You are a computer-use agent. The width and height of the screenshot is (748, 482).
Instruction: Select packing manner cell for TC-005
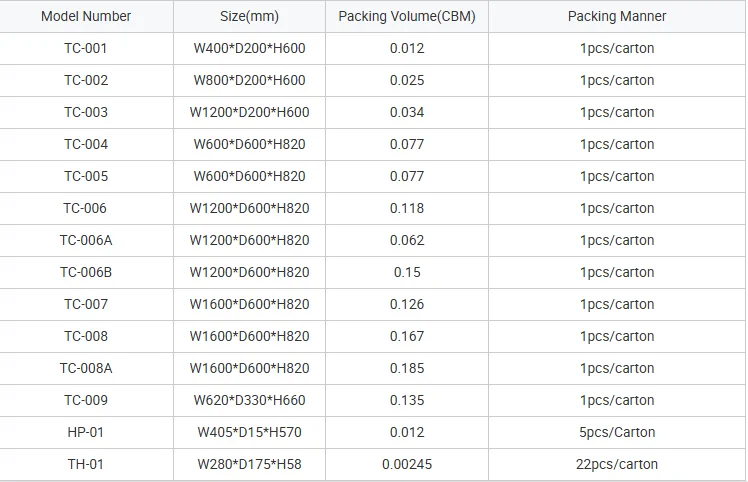click(617, 176)
